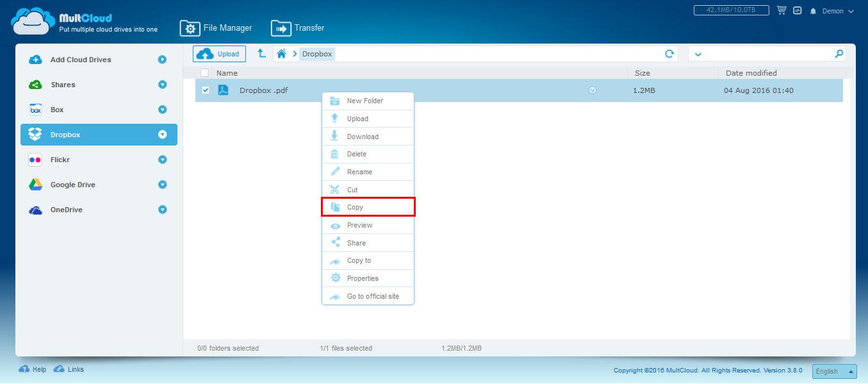Choose Go to official site
868x384 pixels.
[x=368, y=296]
